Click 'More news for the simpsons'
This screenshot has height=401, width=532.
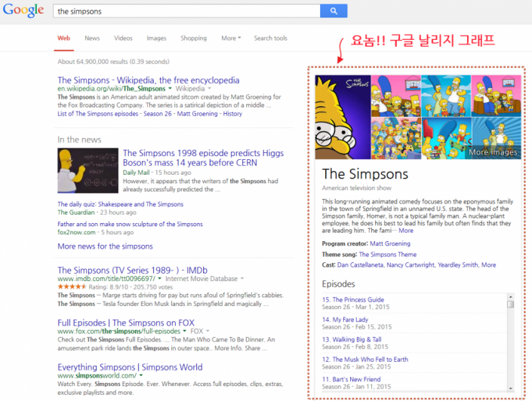(x=105, y=246)
